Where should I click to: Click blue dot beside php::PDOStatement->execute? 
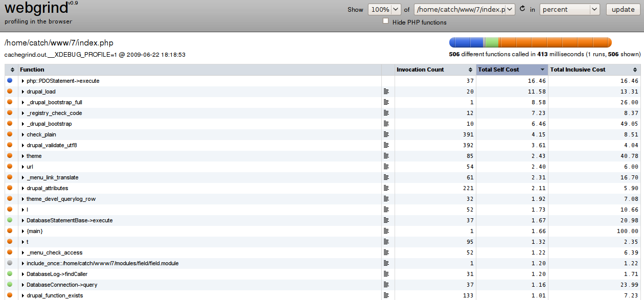coord(10,81)
